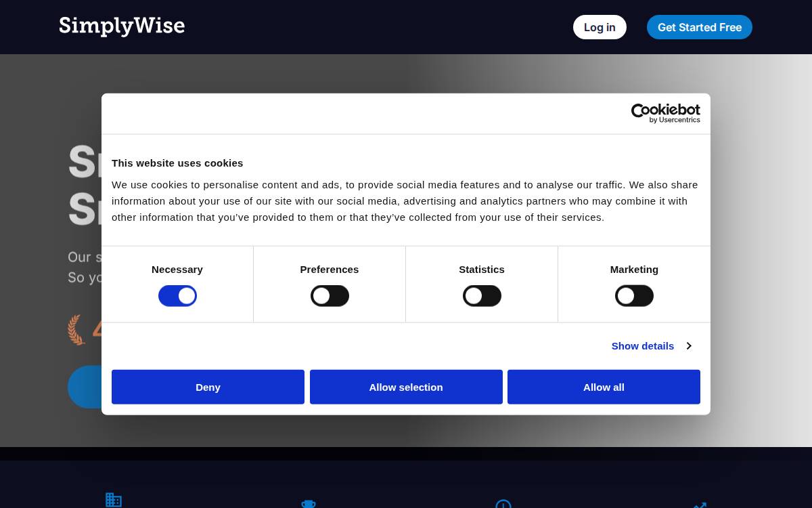Screen dimensions: 812x508
Task: Select the 'This website uses cookies' heading
Action: [177, 163]
